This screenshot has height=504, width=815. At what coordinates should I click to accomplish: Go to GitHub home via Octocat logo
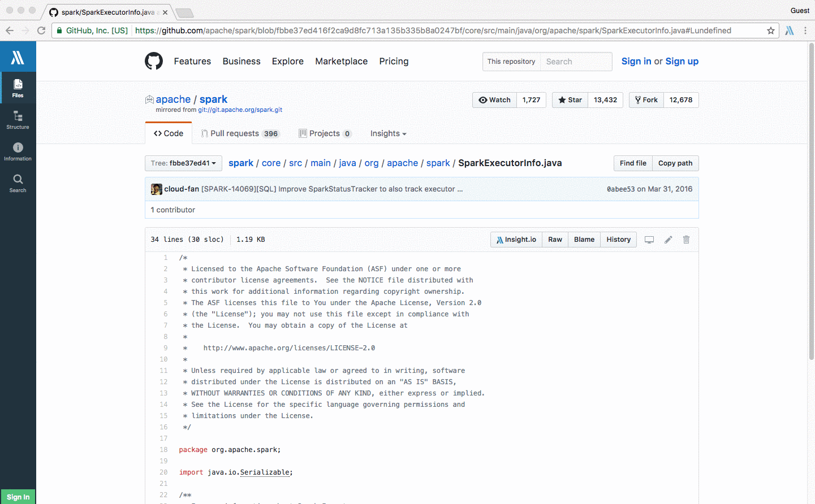click(154, 61)
